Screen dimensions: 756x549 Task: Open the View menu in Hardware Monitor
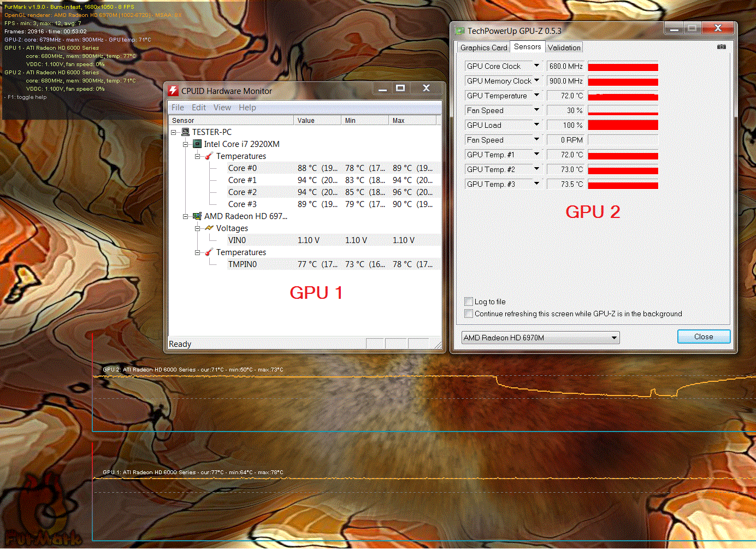coord(222,108)
